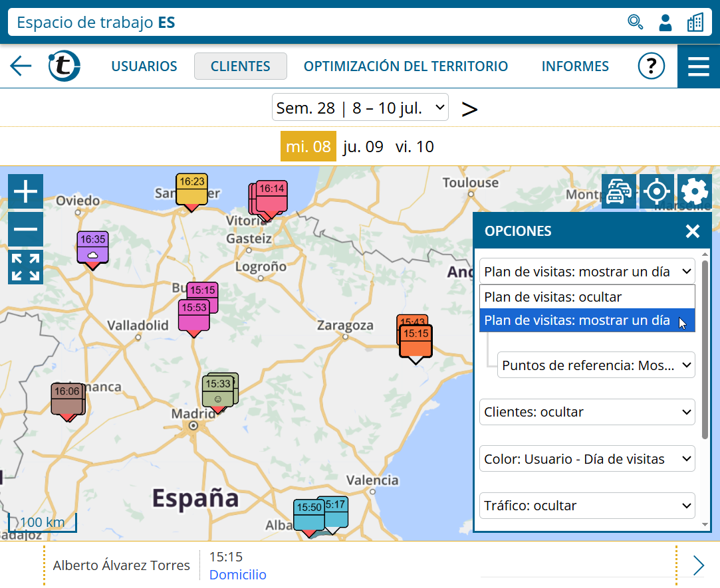Click the traffic cars icon

coord(619,191)
